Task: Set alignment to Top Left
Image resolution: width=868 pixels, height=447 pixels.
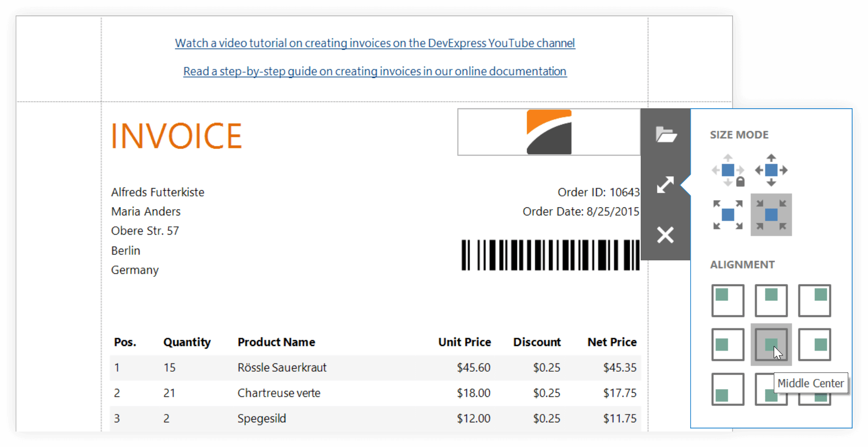Action: [x=728, y=301]
